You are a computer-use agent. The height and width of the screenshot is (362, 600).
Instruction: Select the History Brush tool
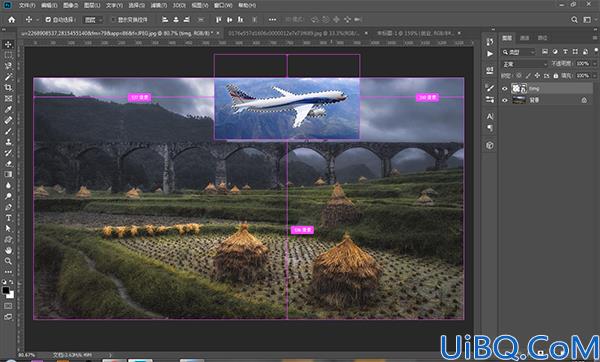pyautogui.click(x=8, y=153)
